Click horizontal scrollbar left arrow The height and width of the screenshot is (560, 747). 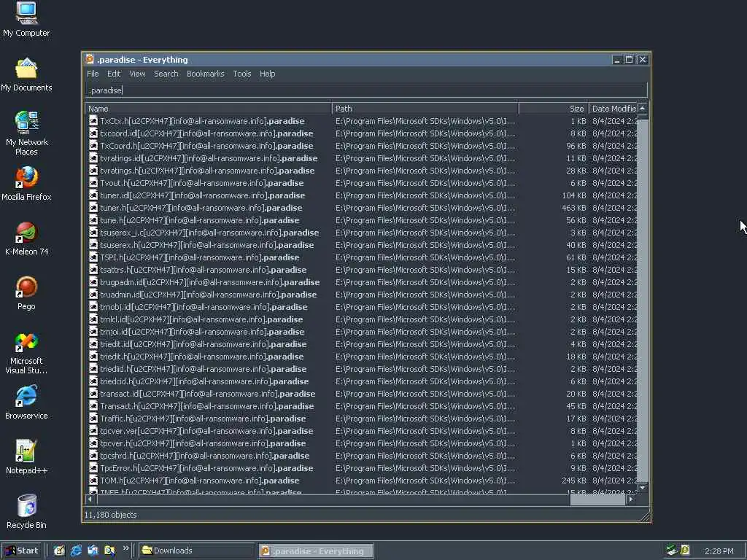(x=90, y=499)
